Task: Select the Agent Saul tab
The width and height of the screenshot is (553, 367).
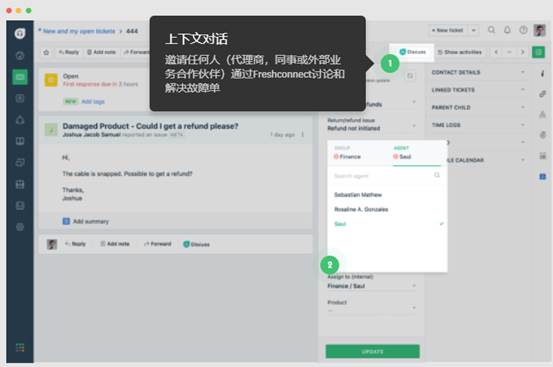Action: coord(403,153)
